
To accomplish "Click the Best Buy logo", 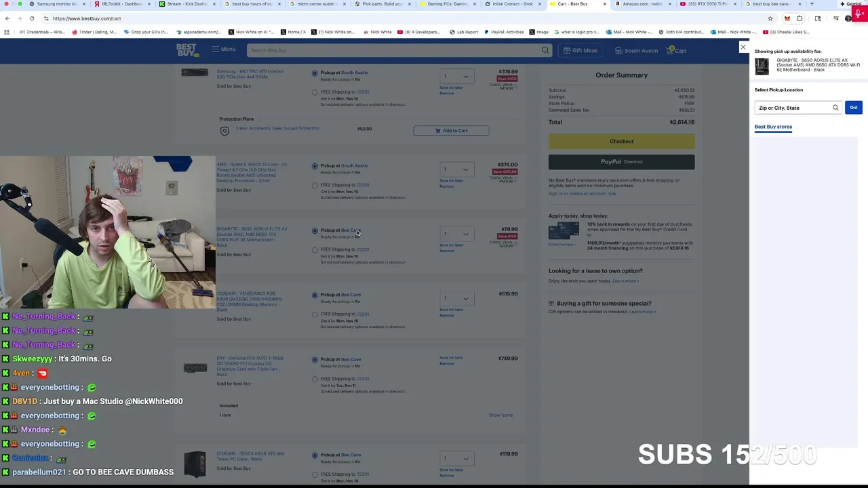I will 186,50.
